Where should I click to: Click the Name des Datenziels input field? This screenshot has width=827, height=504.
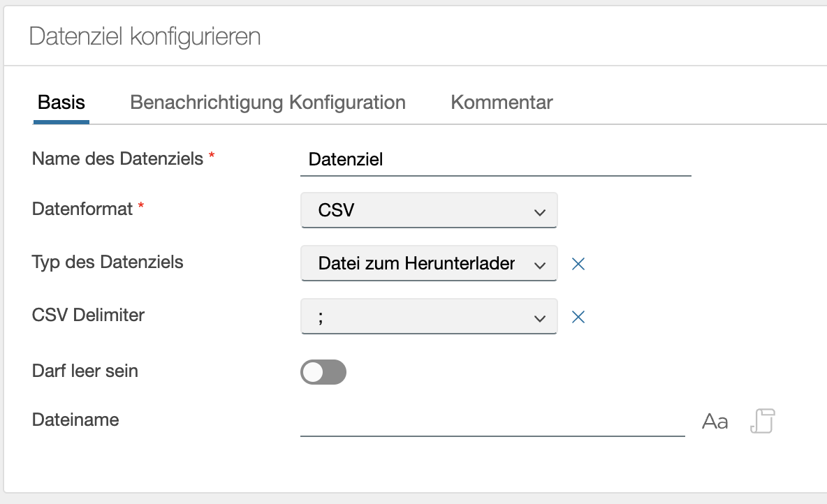495,160
